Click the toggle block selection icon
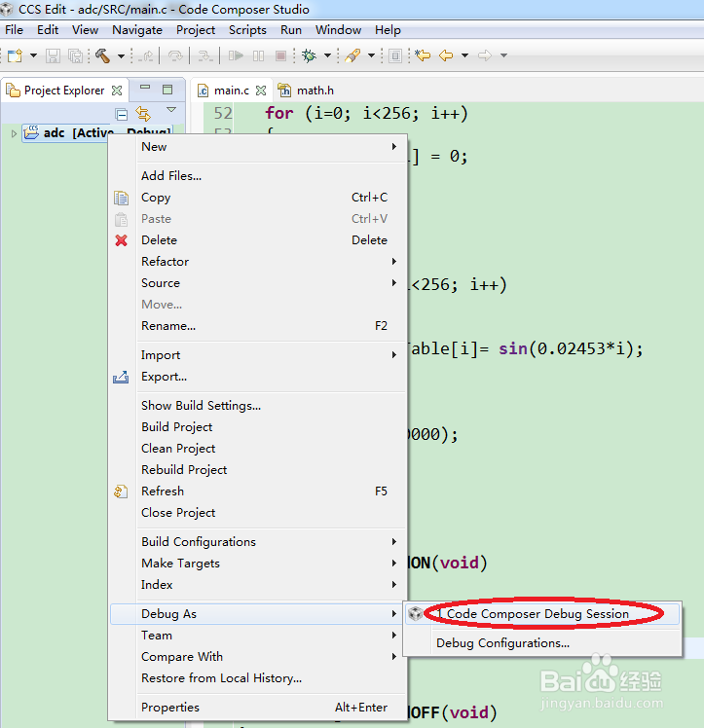Image resolution: width=704 pixels, height=728 pixels. point(395,55)
